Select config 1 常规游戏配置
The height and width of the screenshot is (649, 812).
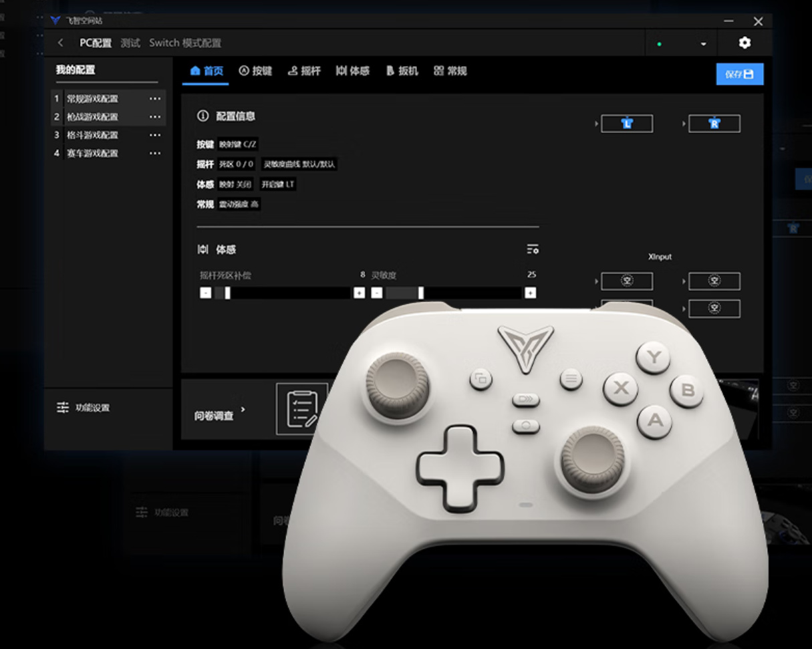tap(108, 99)
